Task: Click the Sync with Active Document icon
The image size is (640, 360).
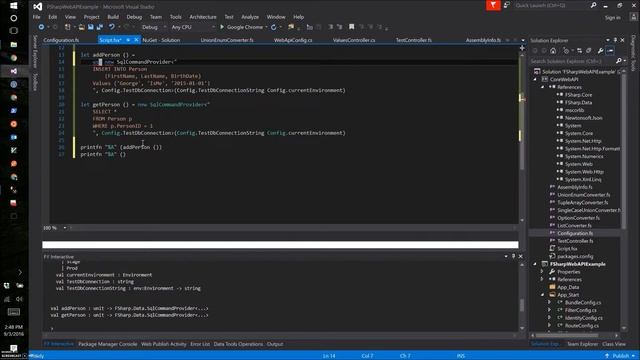Action: [x=579, y=51]
